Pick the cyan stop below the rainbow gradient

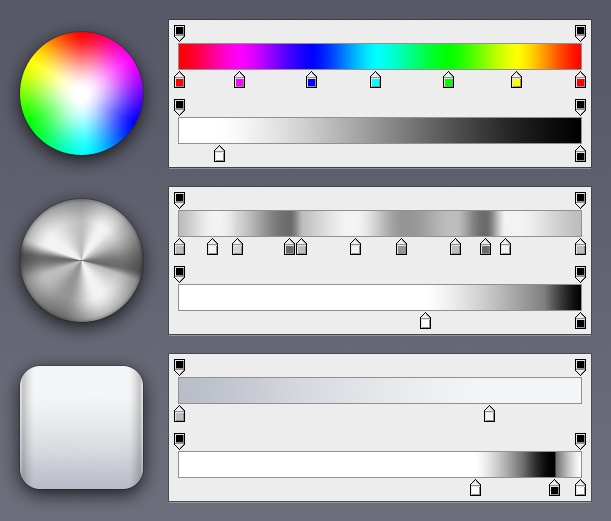375,81
